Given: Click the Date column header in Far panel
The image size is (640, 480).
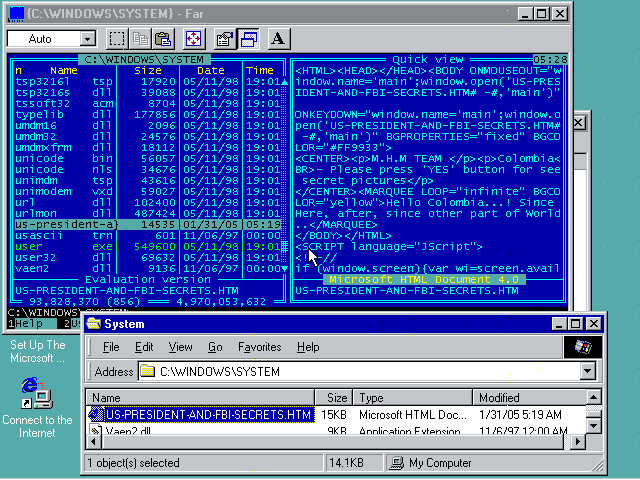Looking at the screenshot, I should tap(211, 71).
